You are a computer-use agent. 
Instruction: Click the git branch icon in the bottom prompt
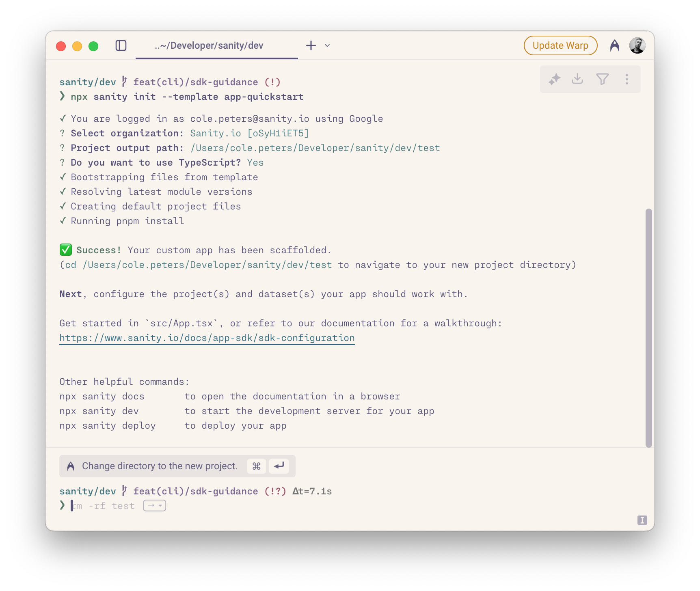coord(124,491)
